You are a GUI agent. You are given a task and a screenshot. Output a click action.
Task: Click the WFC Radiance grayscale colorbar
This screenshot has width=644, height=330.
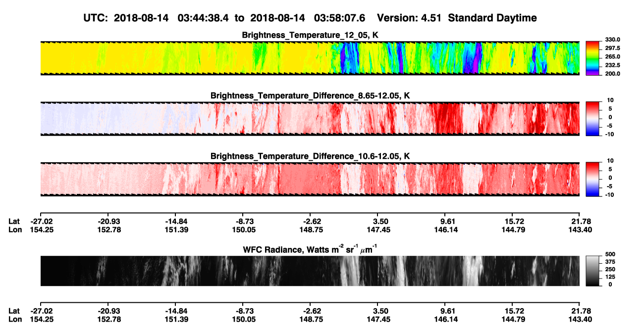[593, 271]
